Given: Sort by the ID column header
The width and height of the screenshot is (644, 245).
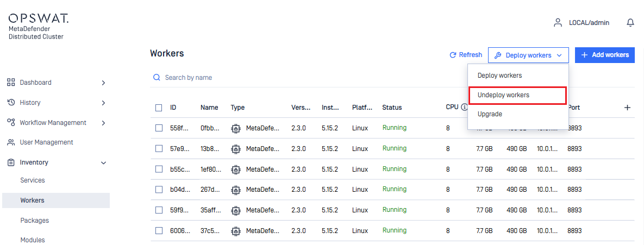Looking at the screenshot, I should (173, 108).
